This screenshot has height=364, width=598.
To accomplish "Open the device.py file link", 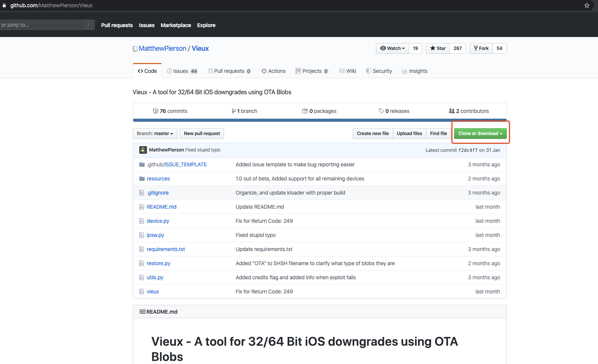I will tap(158, 221).
